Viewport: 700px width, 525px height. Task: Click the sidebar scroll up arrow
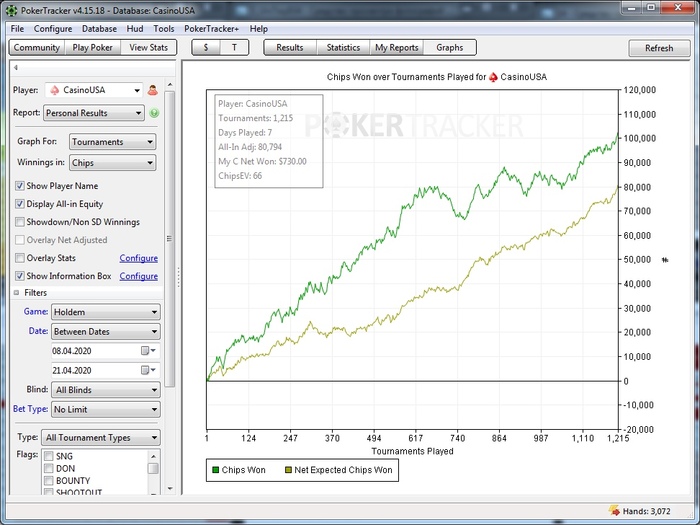170,84
